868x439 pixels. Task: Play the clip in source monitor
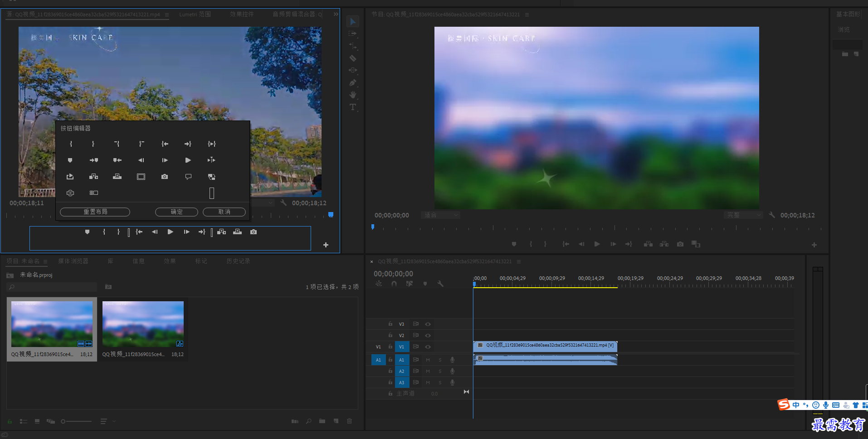pos(170,232)
